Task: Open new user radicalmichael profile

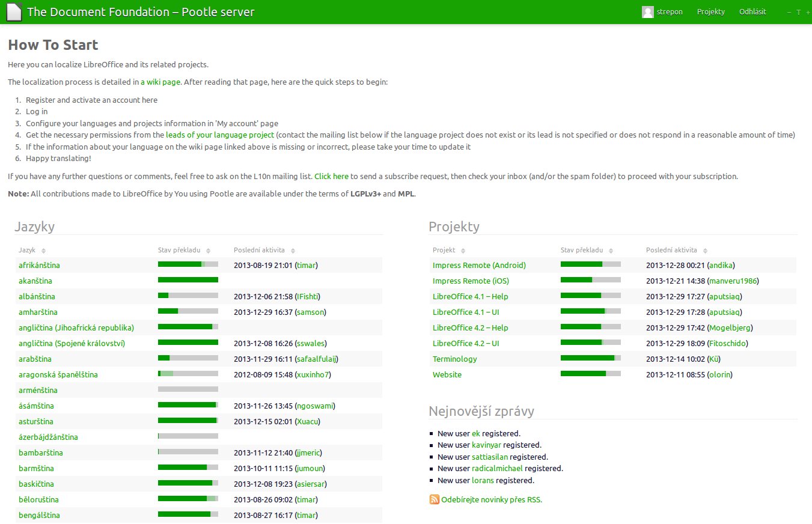Action: (x=497, y=469)
